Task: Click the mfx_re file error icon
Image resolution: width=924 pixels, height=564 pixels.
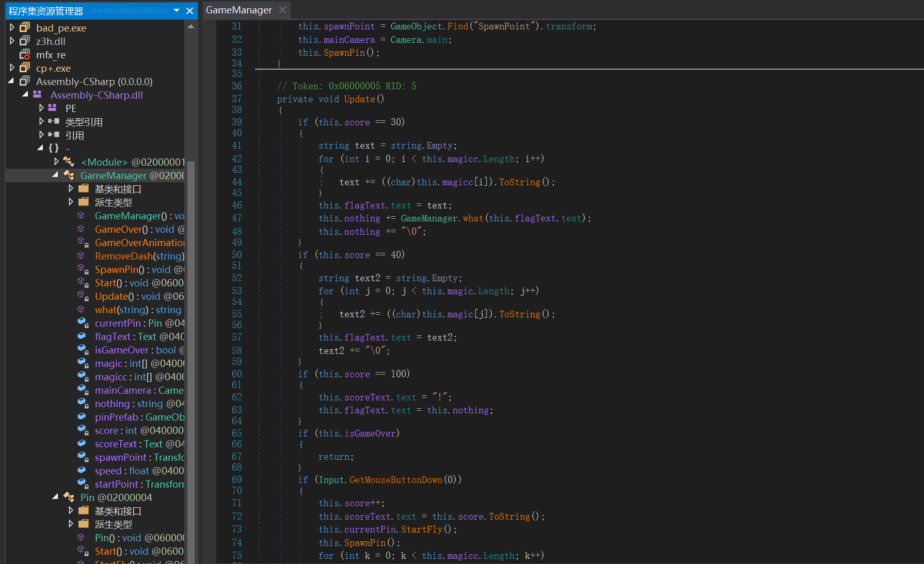Action: [x=25, y=54]
